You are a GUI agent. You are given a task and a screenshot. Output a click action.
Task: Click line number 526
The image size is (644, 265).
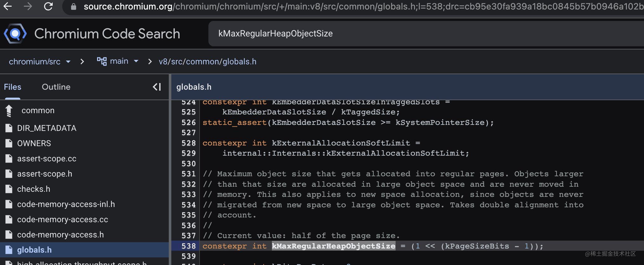189,122
